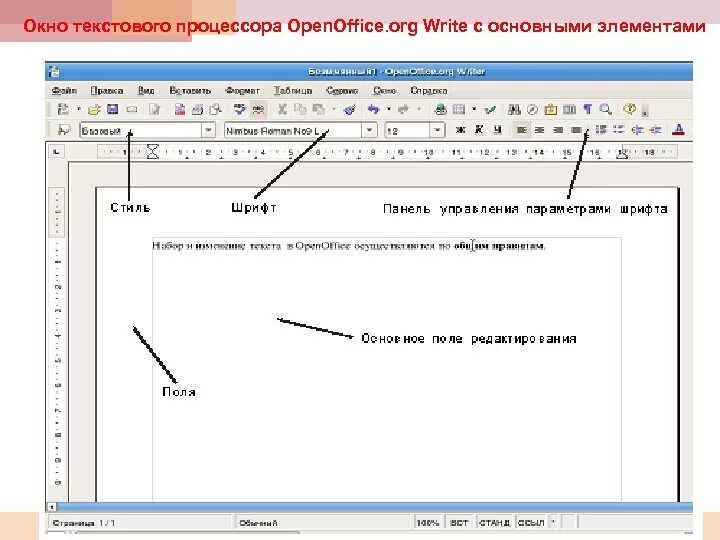The width and height of the screenshot is (720, 540).
Task: Click the paragraph style field 'Базовый'
Action: pos(141,130)
